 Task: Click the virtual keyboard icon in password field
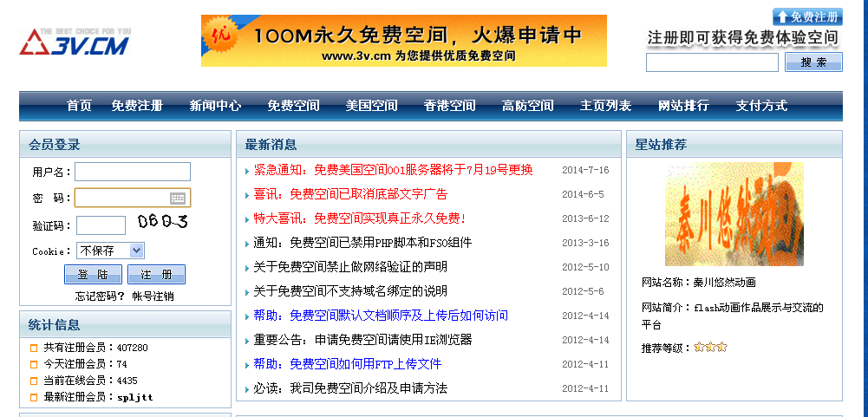[x=178, y=199]
